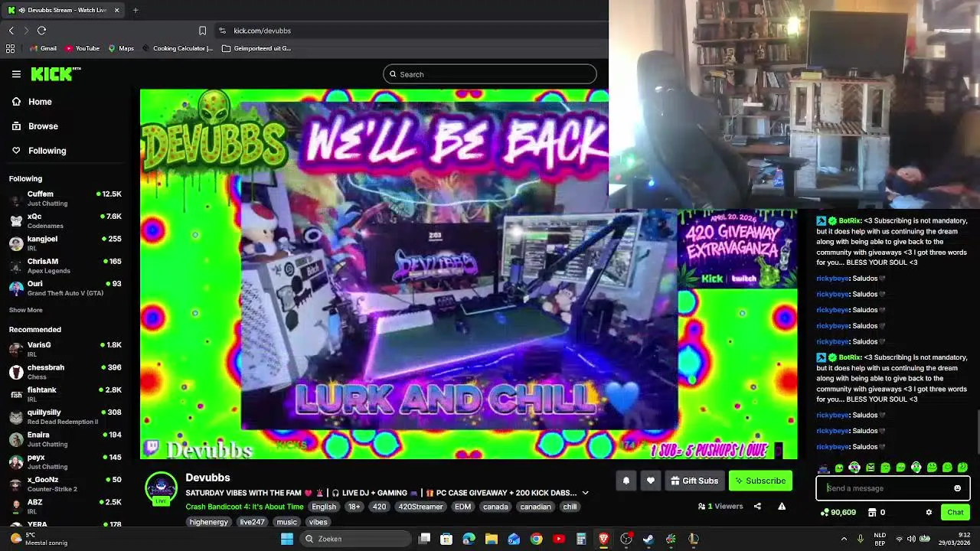The height and width of the screenshot is (551, 980).
Task: Open Steam from the taskbar
Action: [648, 539]
